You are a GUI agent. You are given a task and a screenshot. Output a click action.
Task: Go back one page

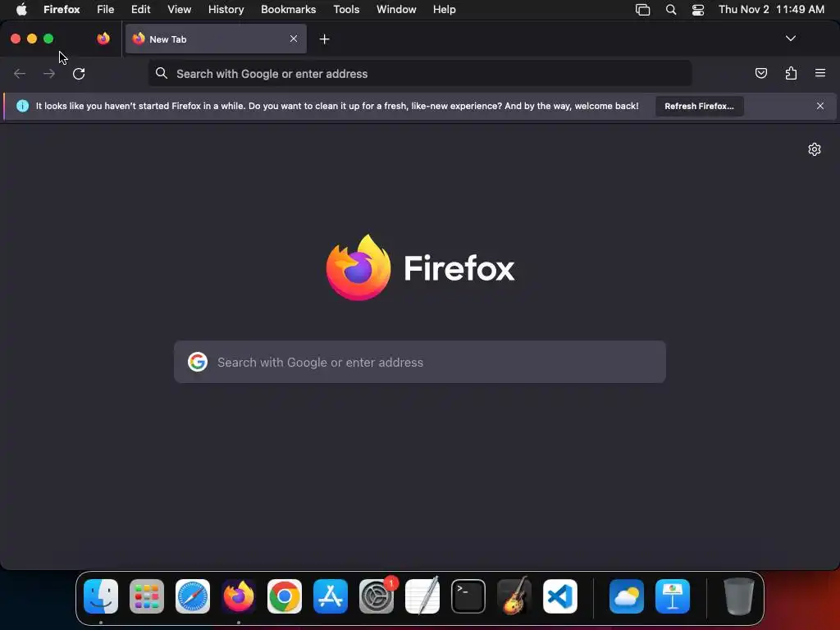[20, 73]
